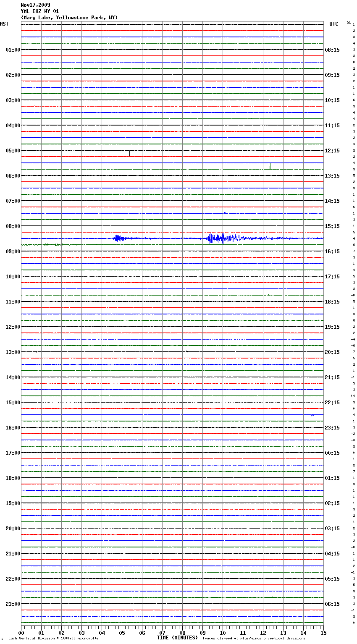Click the 'Traces clipped at plus/minus 5 vertical divisions' note
The width and height of the screenshot is (357, 644).
click(254, 639)
